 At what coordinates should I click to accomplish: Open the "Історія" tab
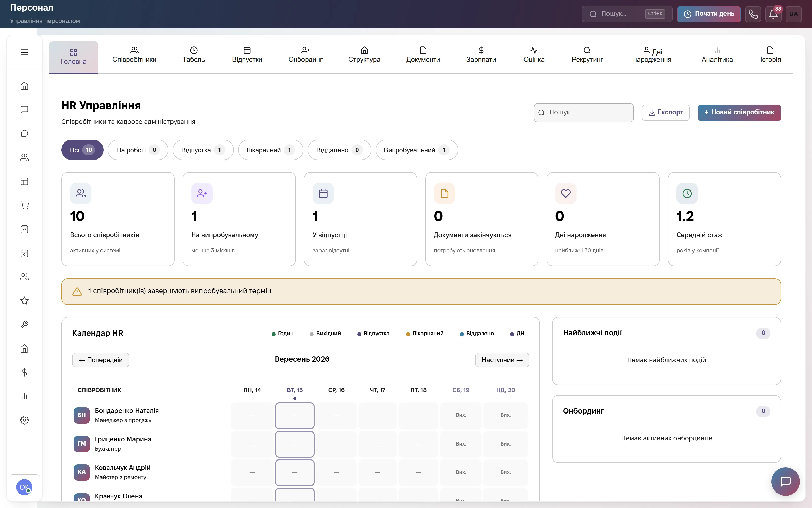[x=770, y=55]
